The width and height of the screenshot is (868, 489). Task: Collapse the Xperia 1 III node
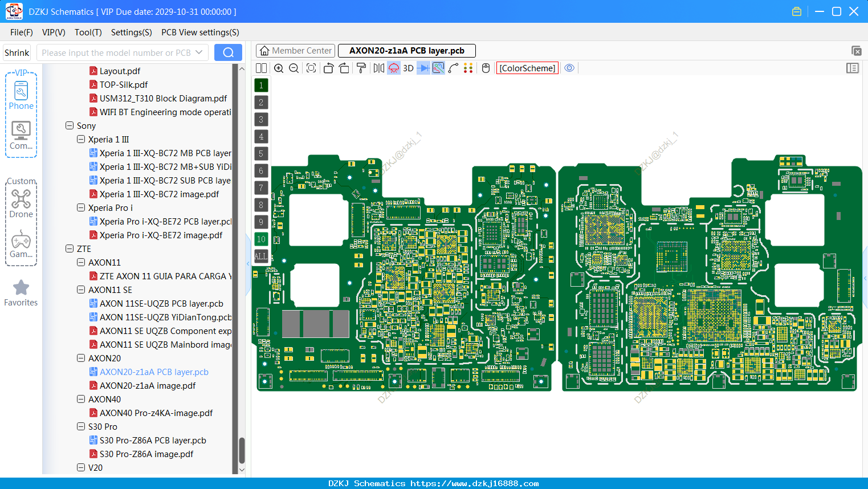[81, 139]
